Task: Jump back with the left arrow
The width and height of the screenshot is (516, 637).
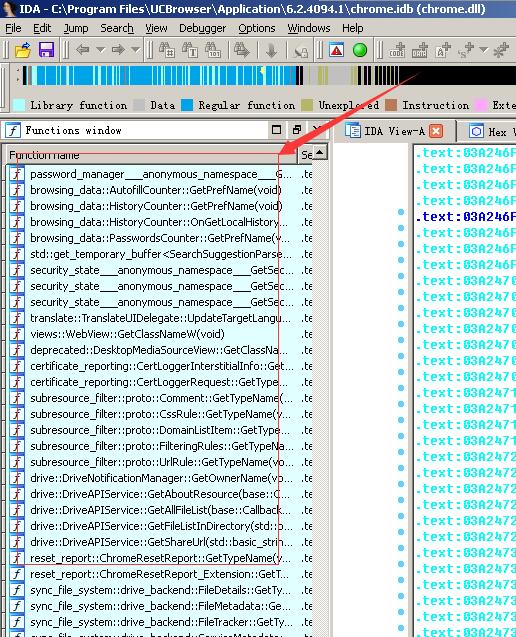Action: tap(83, 50)
